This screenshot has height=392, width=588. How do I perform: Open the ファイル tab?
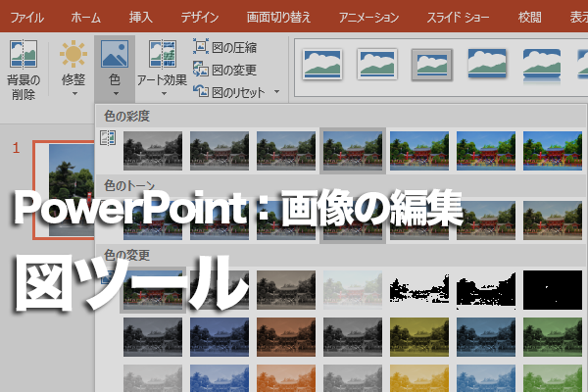point(27,18)
